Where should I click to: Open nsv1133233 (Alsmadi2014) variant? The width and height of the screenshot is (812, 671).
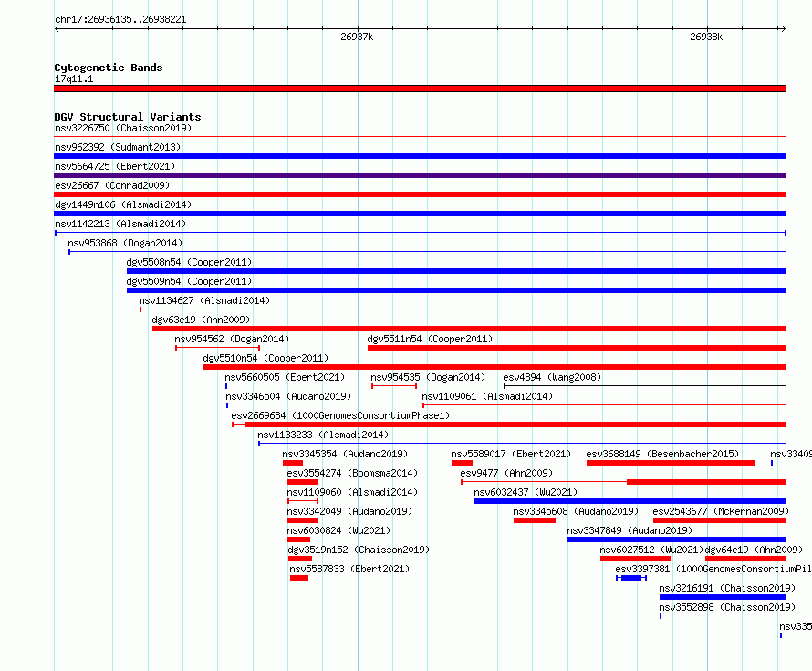323,435
